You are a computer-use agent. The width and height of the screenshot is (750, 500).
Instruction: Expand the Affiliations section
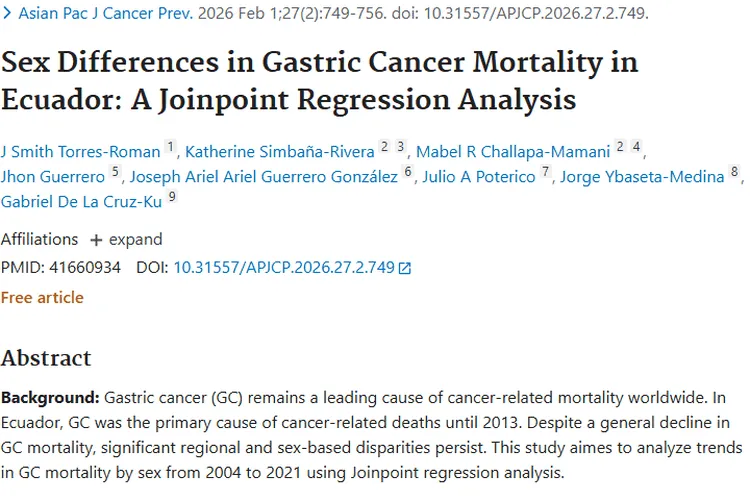134,240
